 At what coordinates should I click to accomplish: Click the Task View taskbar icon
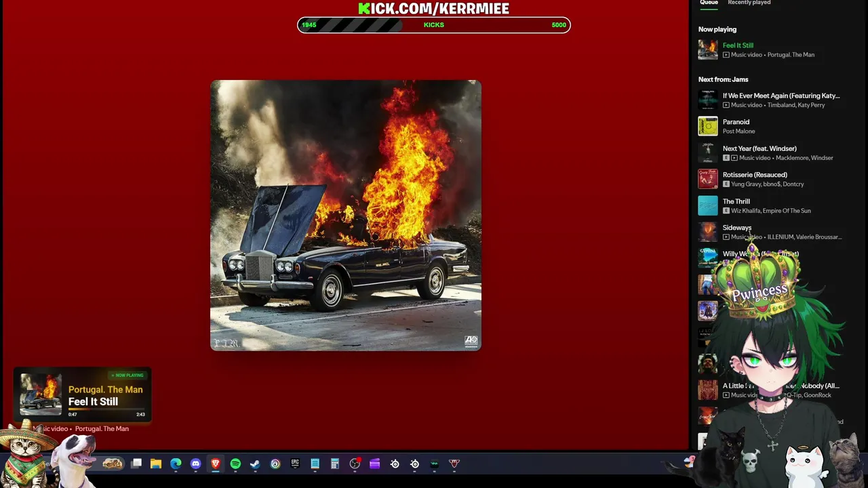(136, 464)
